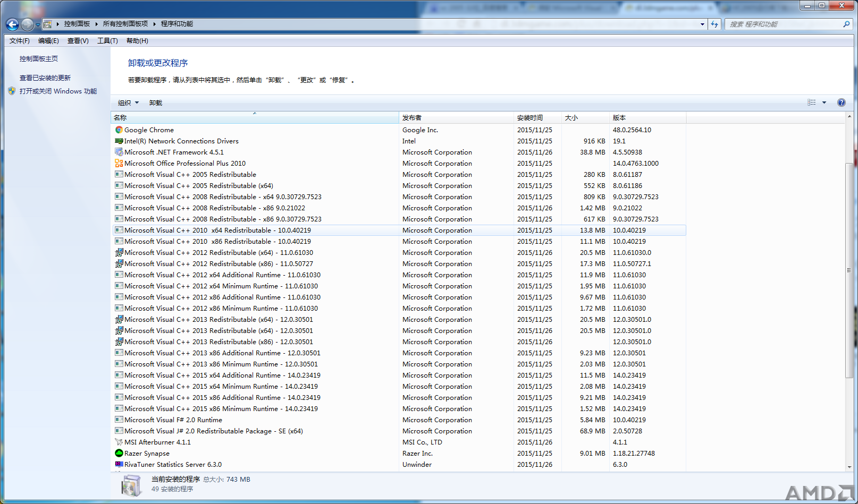Click 所有控制面板项 breadcrumb
This screenshot has width=858, height=504.
125,24
